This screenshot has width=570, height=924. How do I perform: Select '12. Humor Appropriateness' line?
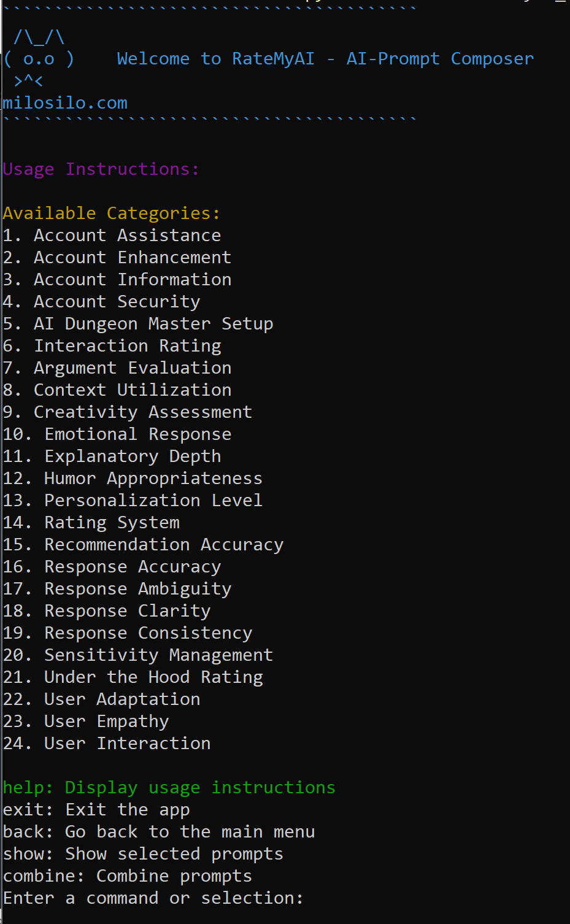click(133, 478)
